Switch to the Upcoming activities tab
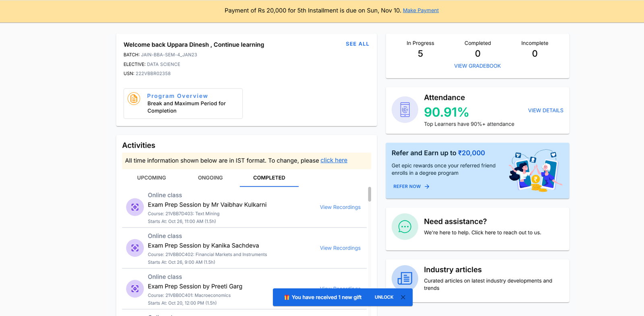The width and height of the screenshot is (644, 316). 151,178
